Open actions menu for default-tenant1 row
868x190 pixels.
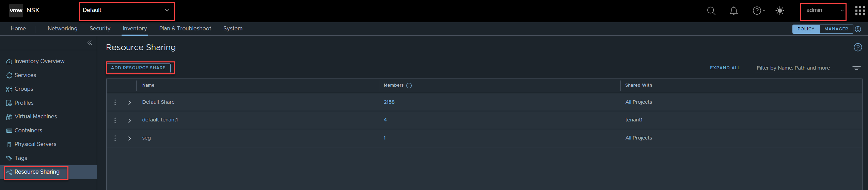coord(115,120)
